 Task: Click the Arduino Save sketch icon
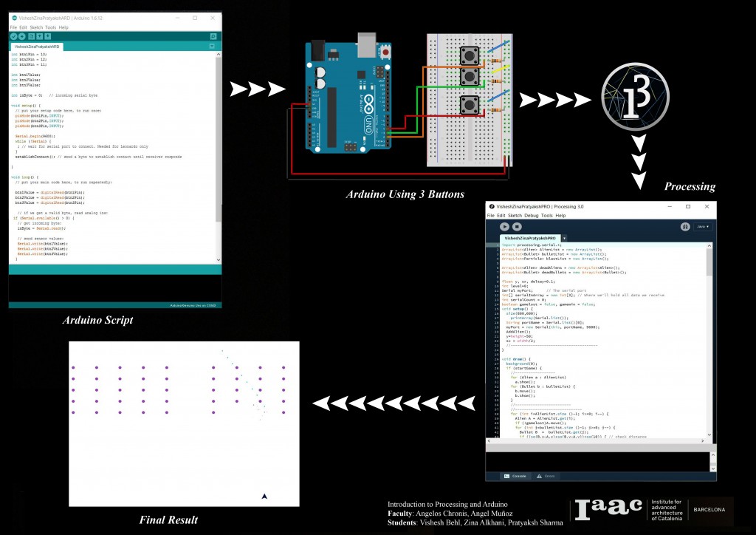pos(48,36)
